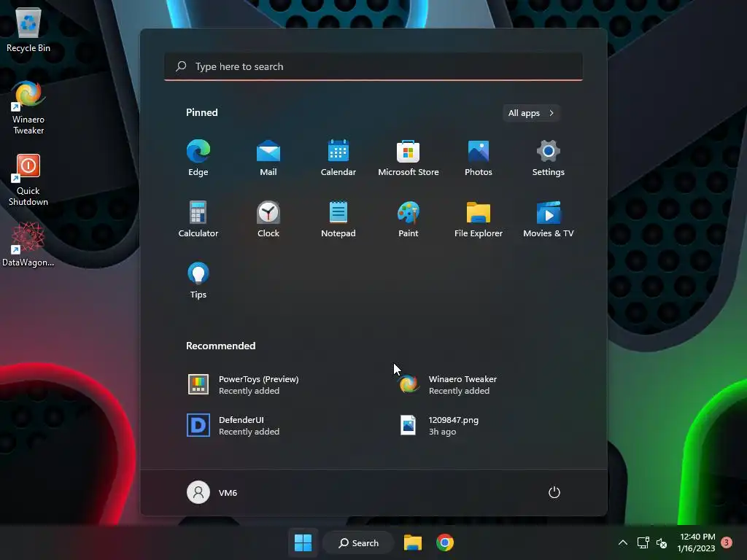The image size is (747, 560).
Task: Open notifications badge showing 3
Action: (727, 542)
